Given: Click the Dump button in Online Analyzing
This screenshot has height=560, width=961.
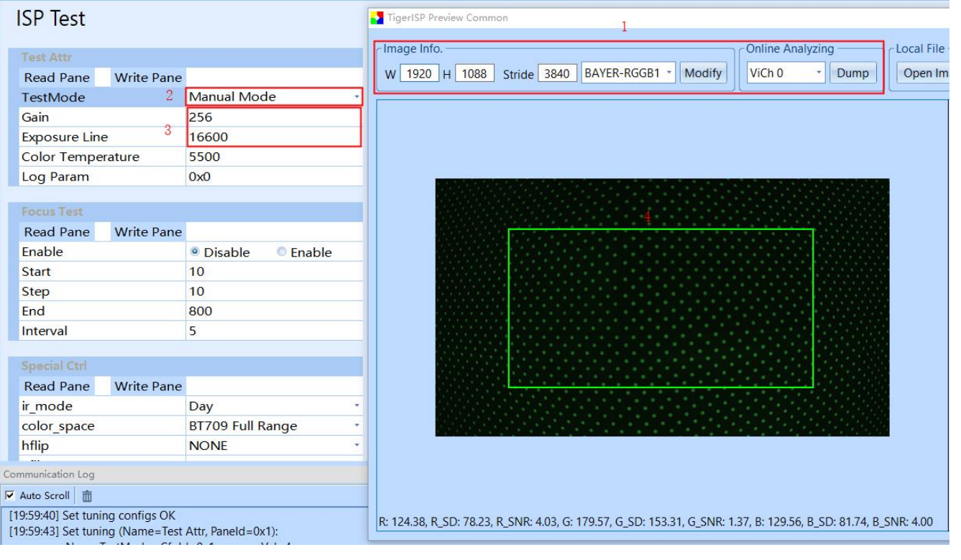Looking at the screenshot, I should click(x=852, y=73).
